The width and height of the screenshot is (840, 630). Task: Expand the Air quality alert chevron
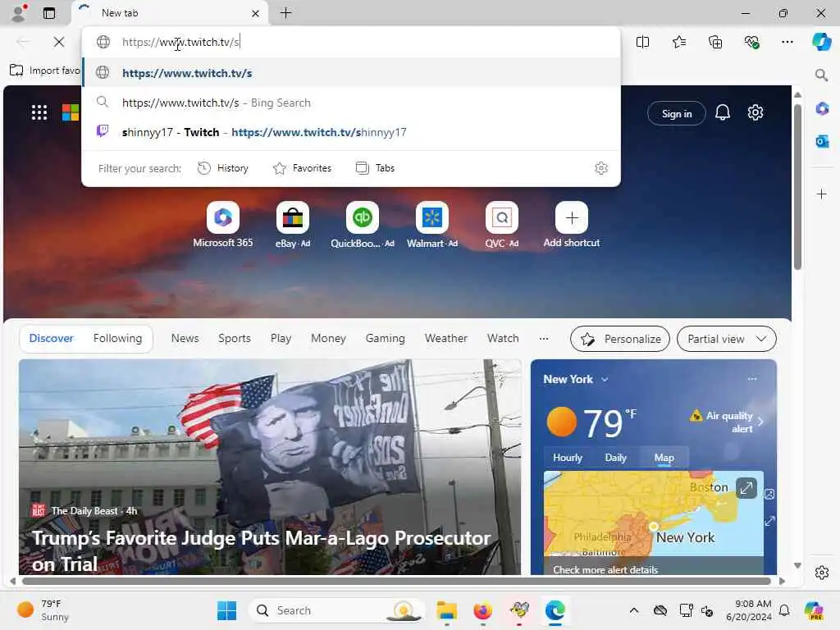click(x=760, y=422)
